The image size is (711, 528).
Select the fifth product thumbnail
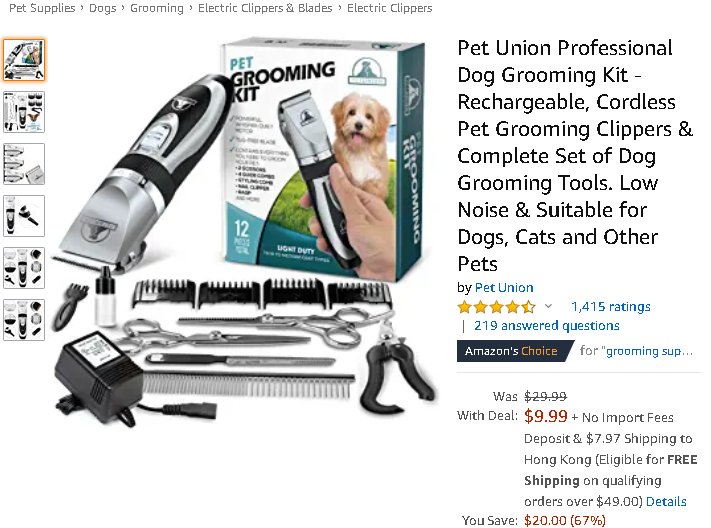[24, 268]
